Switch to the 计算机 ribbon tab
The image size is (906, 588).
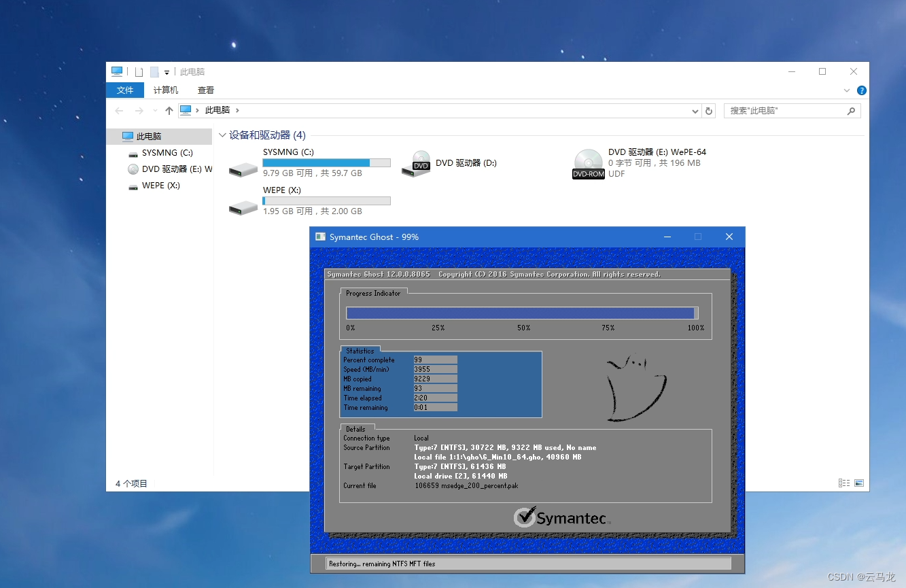coord(165,90)
